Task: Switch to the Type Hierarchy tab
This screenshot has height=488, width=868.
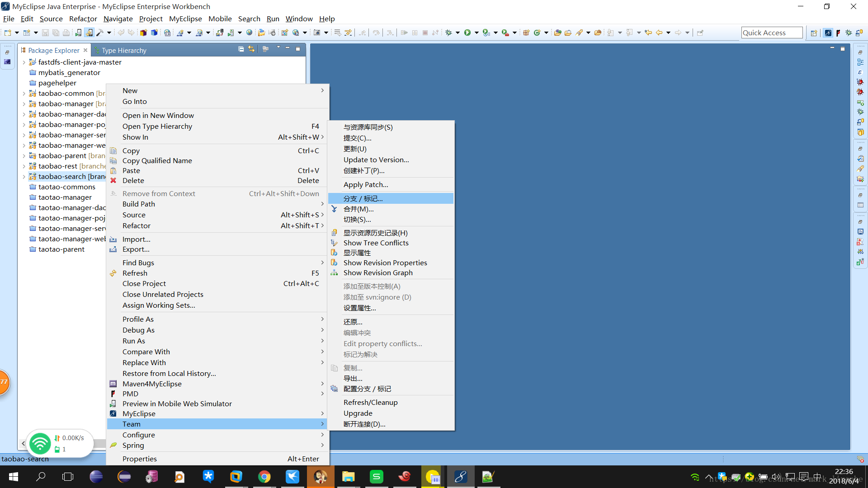Action: point(120,50)
